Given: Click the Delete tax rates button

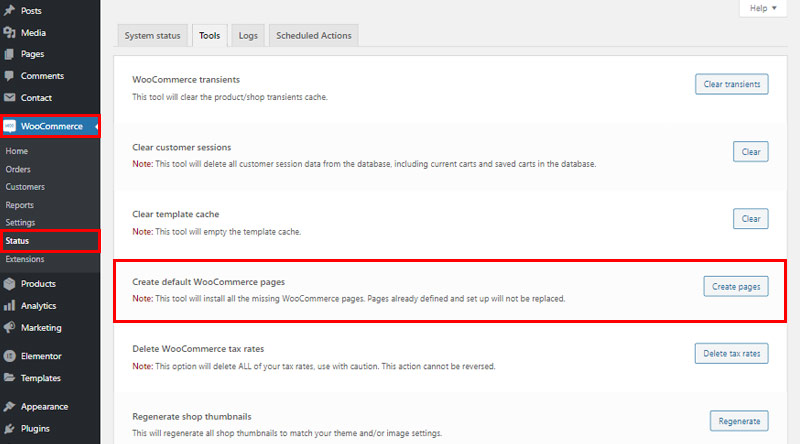Looking at the screenshot, I should (x=732, y=354).
